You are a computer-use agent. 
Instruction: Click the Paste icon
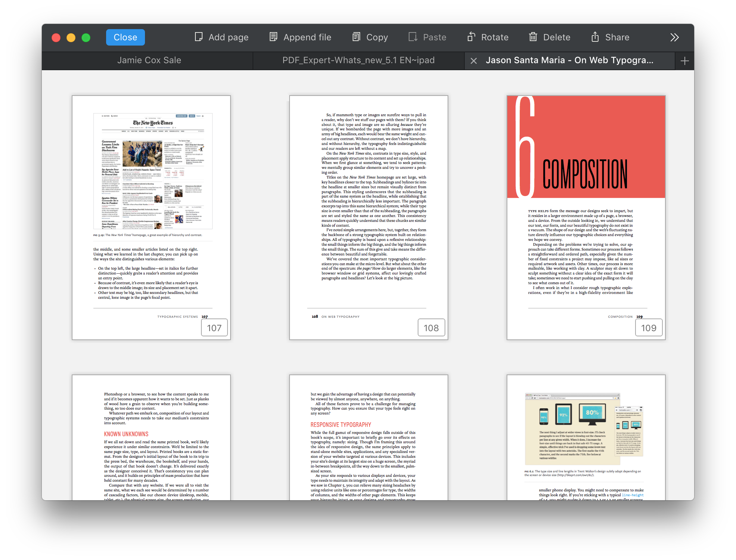412,37
